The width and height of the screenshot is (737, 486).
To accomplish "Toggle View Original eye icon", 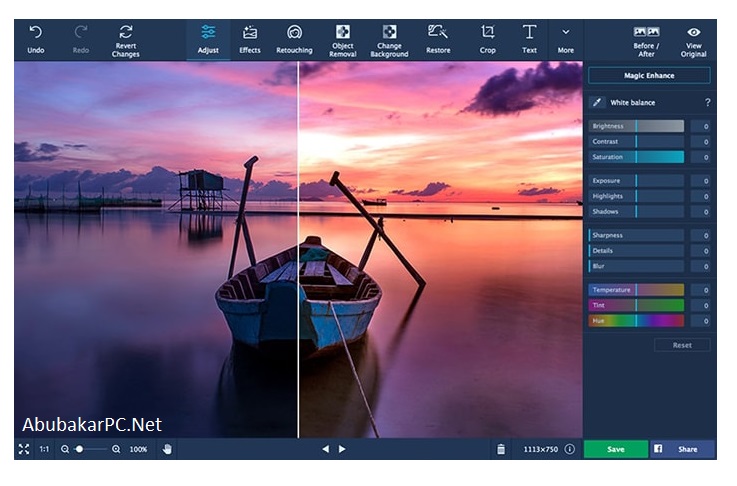I will tap(694, 32).
